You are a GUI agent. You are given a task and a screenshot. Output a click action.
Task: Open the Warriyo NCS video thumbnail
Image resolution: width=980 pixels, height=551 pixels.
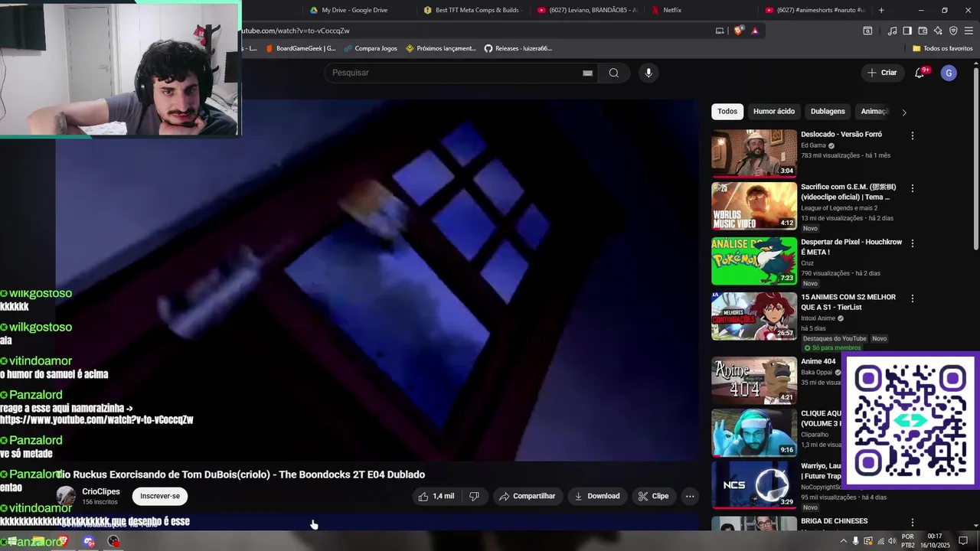[754, 484]
